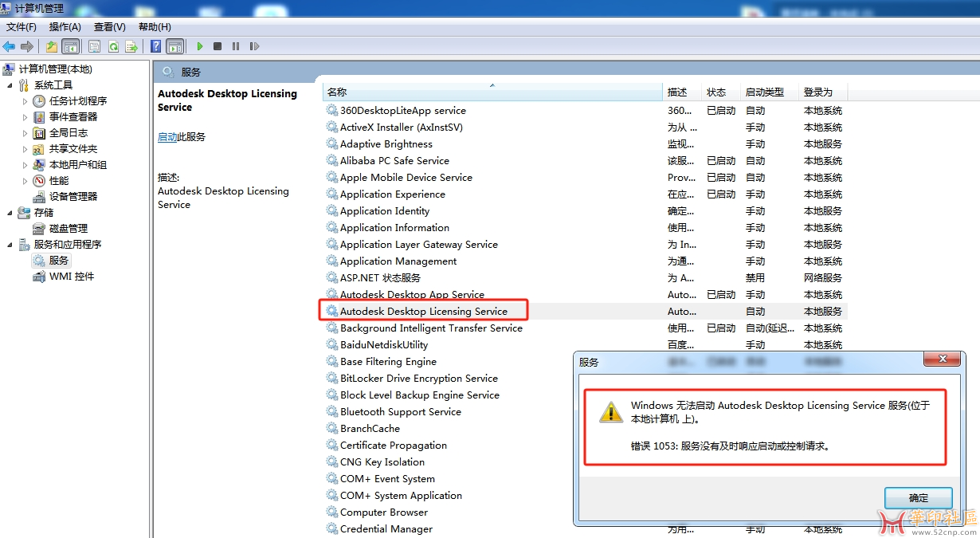Image resolution: width=980 pixels, height=538 pixels.
Task: Select Background Intelligent Transfer Service row
Action: [x=585, y=328]
